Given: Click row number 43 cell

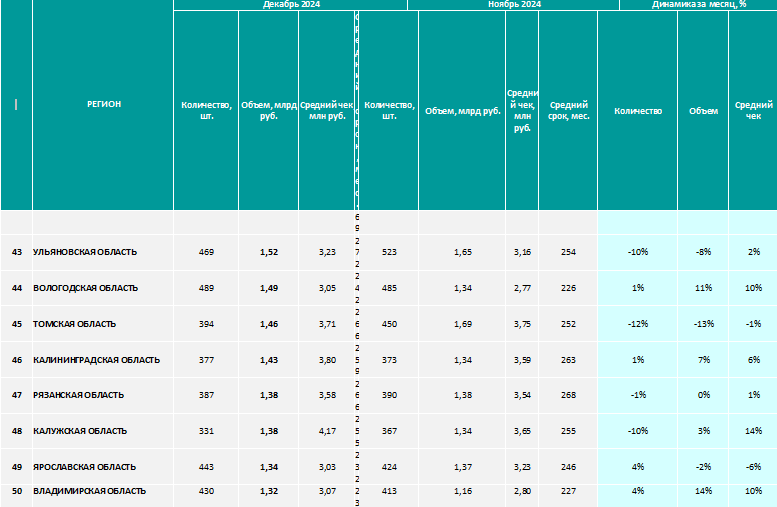Looking at the screenshot, I should pyautogui.click(x=17, y=252).
